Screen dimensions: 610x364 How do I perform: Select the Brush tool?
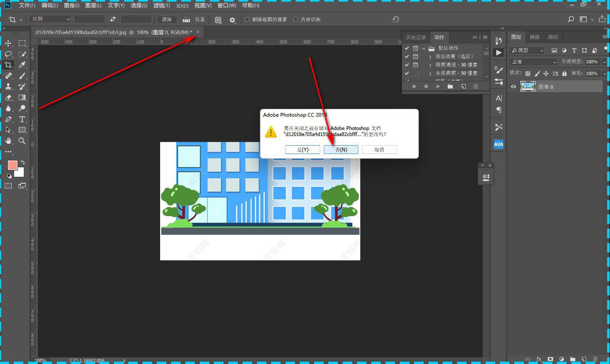pos(22,76)
